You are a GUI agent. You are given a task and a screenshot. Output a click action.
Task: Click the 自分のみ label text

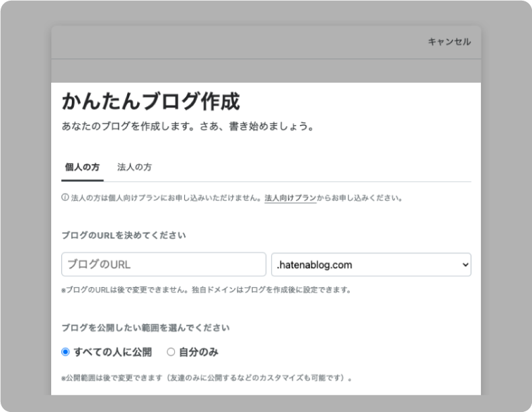coord(198,352)
